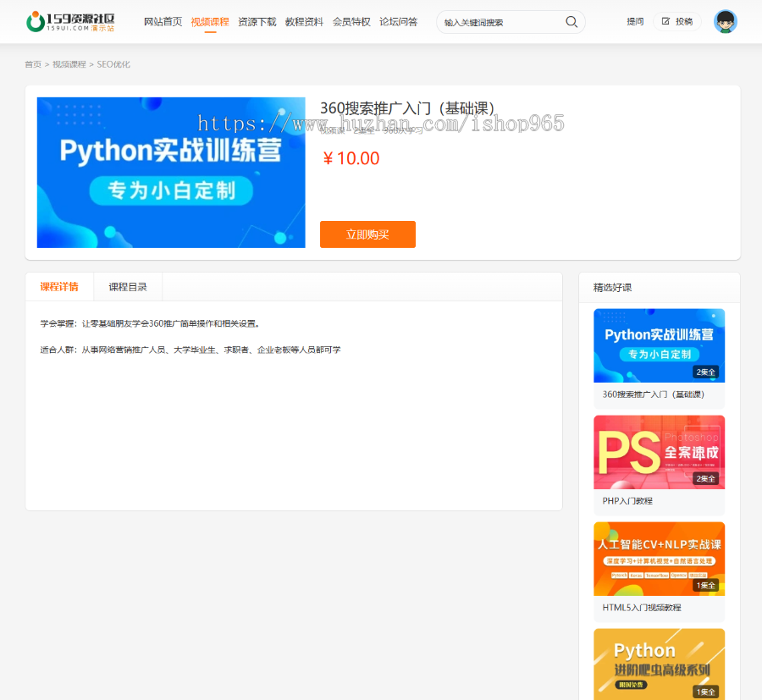This screenshot has height=700, width=762.
Task: Open the PS 全案速成 course thumbnail
Action: [659, 452]
